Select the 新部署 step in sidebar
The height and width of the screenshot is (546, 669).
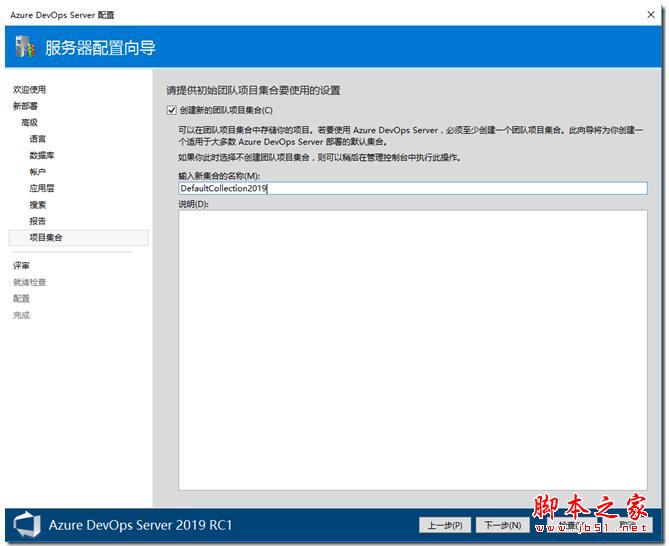[x=25, y=106]
